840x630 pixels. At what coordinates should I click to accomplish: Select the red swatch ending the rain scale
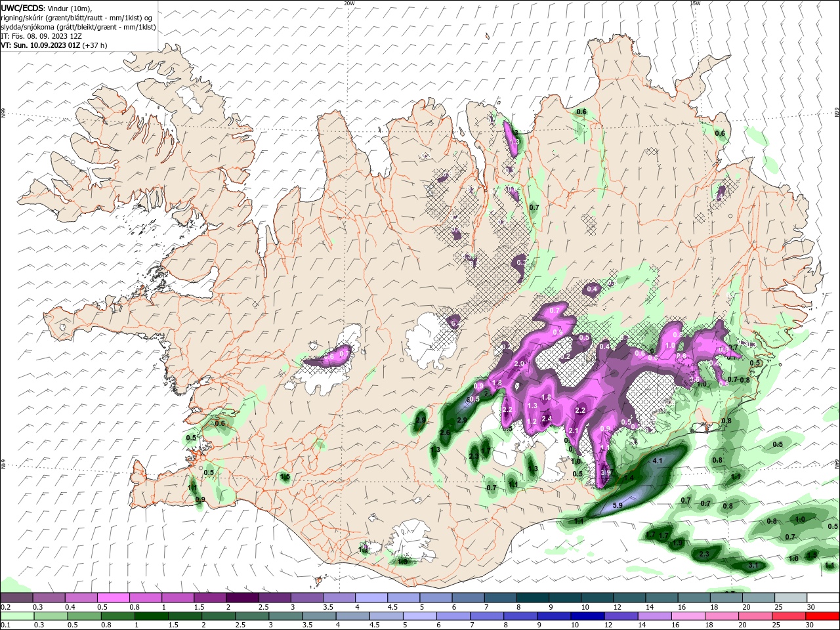tap(823, 616)
